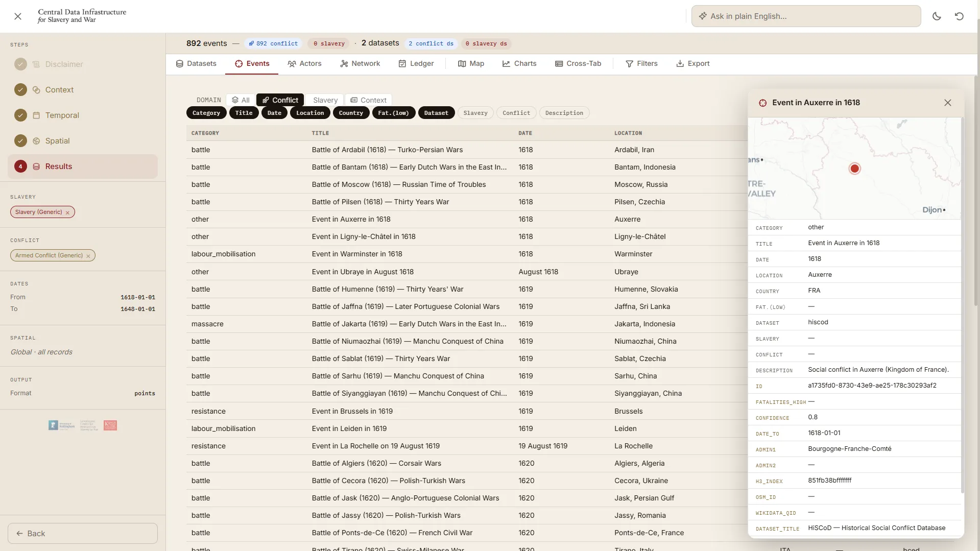Click the Disclaimer step checkmark icon
This screenshot has width=980, height=551.
[x=20, y=64]
